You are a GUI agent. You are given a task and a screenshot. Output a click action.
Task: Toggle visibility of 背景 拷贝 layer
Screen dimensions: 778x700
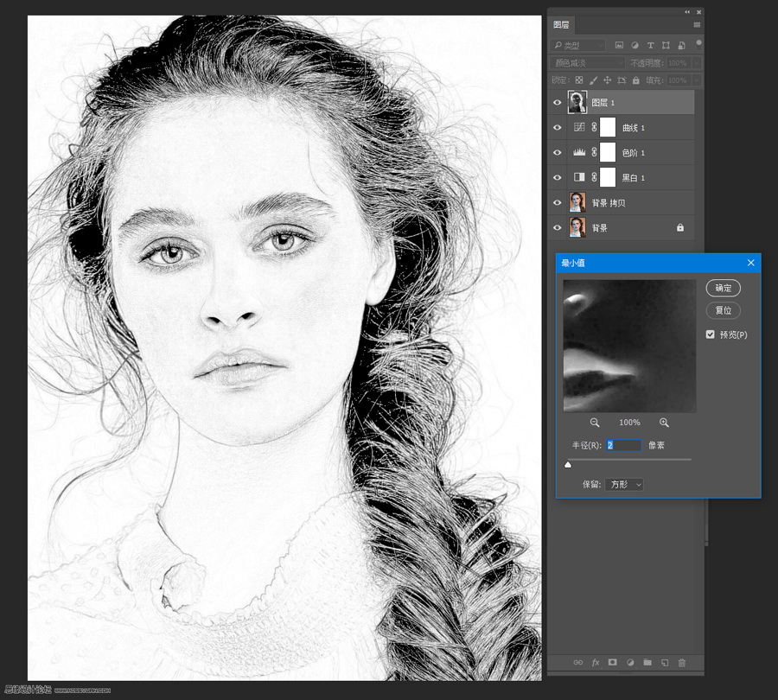[x=558, y=203]
